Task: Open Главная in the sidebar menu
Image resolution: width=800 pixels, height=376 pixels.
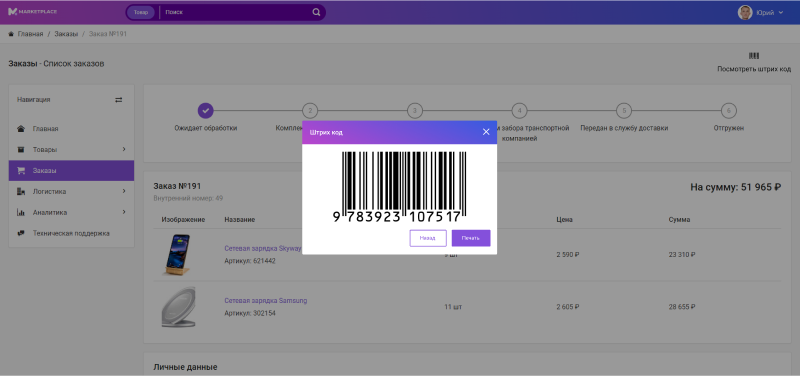Action: [x=71, y=129]
